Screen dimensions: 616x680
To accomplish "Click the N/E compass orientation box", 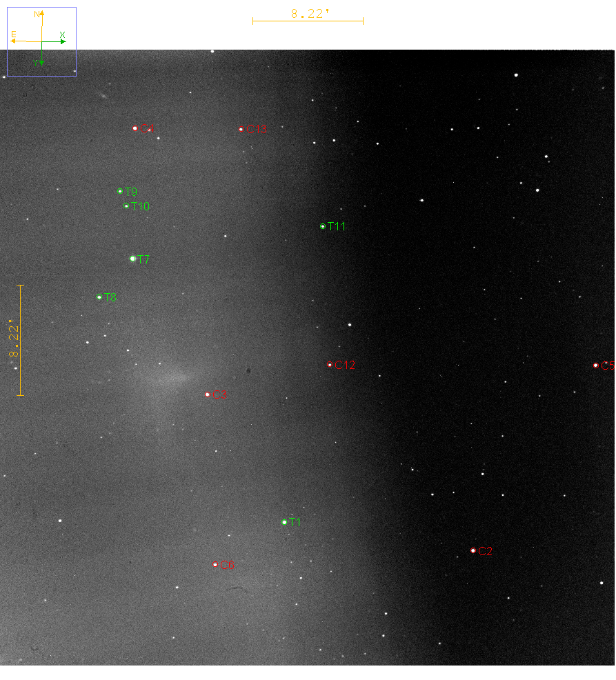I will click(41, 41).
